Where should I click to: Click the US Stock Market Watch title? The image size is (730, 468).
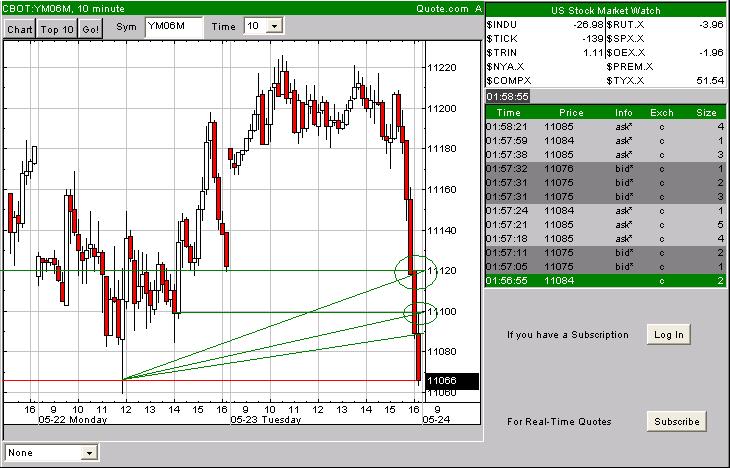[x=605, y=10]
